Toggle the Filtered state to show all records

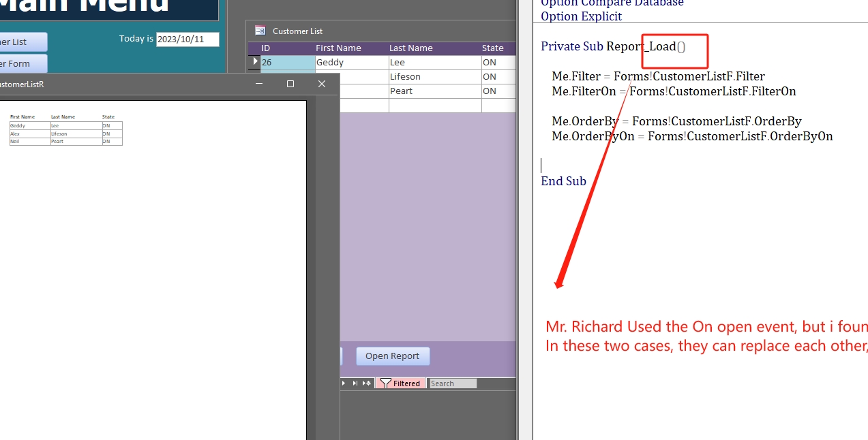pos(406,383)
